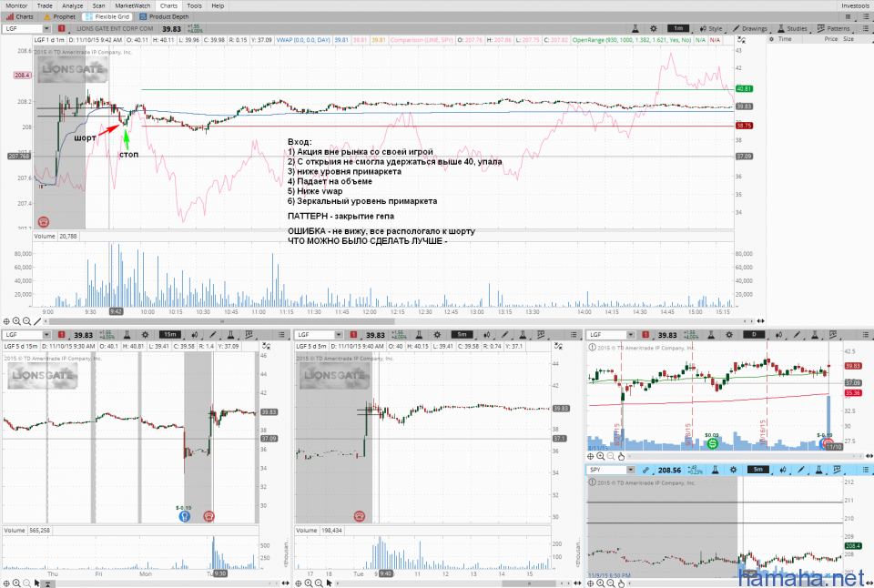
Task: Expand the daily chart symbol dropdown
Action: pos(631,334)
